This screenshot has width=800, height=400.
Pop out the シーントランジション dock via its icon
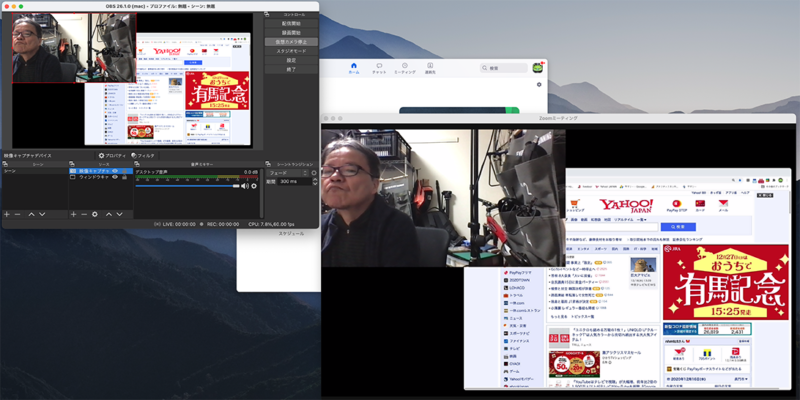(x=268, y=164)
